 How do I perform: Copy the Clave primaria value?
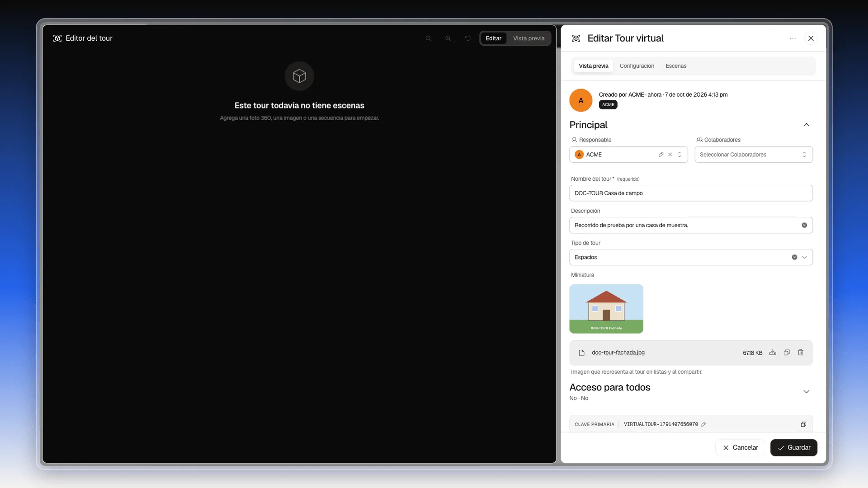tap(803, 424)
